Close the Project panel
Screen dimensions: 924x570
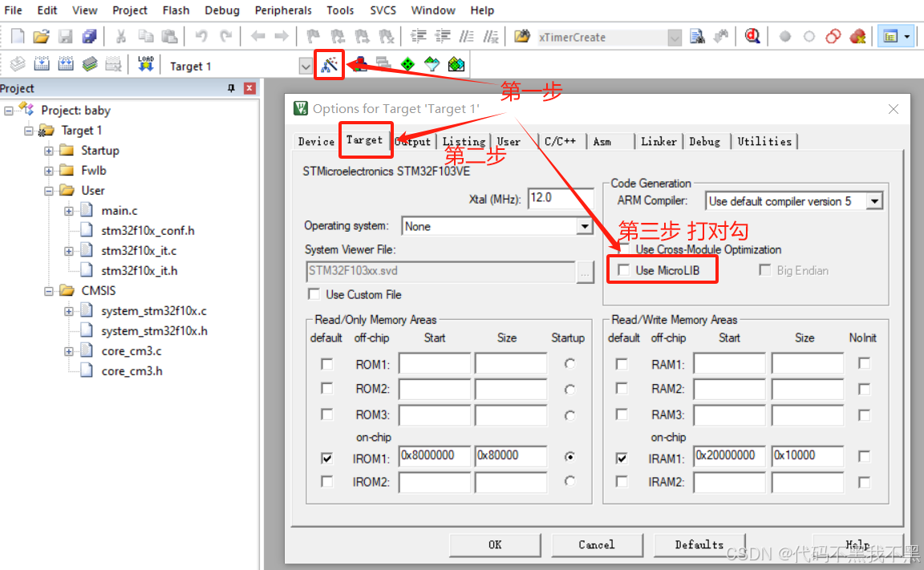pyautogui.click(x=250, y=88)
